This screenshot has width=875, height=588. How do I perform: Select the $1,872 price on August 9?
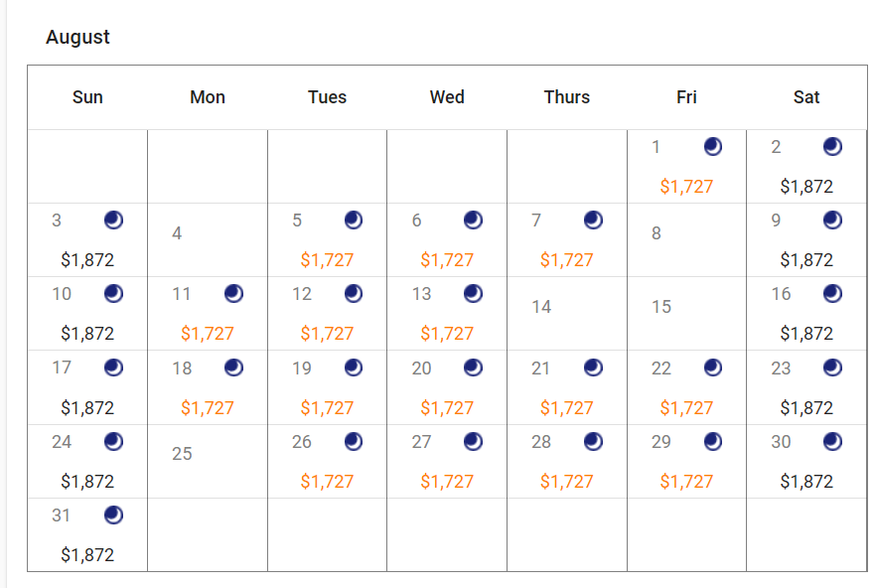pyautogui.click(x=806, y=260)
